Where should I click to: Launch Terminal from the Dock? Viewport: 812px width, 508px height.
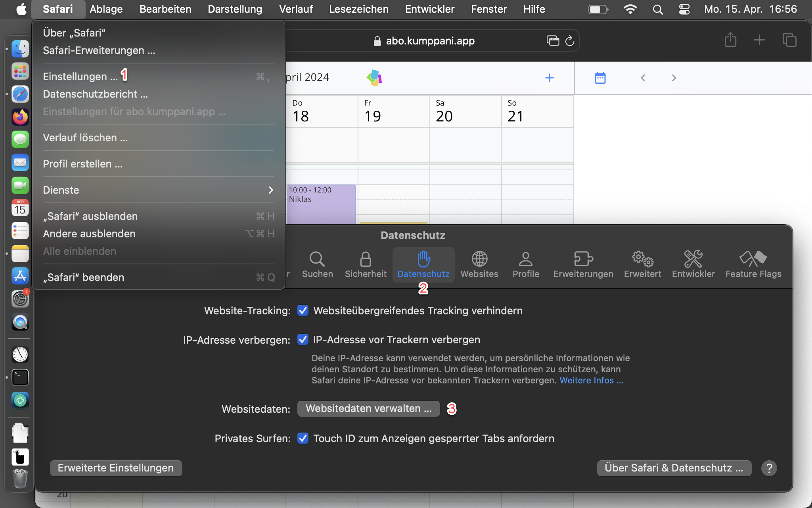pyautogui.click(x=20, y=377)
